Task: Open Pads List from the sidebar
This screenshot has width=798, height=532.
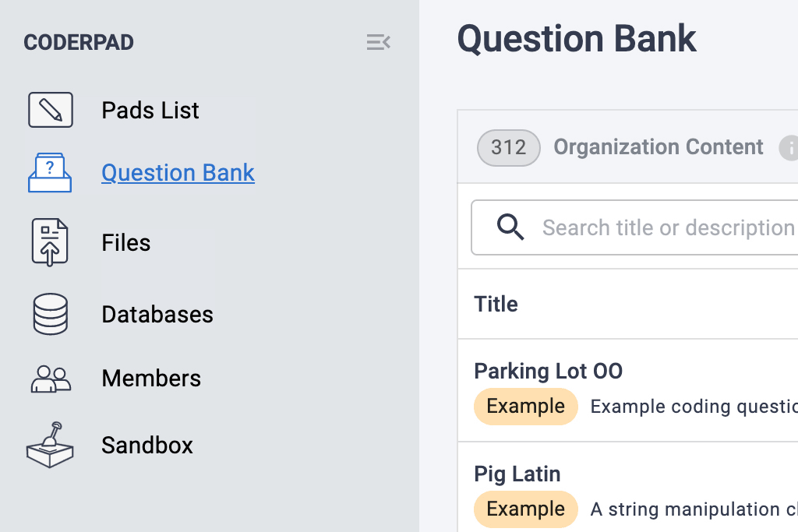Action: point(150,111)
